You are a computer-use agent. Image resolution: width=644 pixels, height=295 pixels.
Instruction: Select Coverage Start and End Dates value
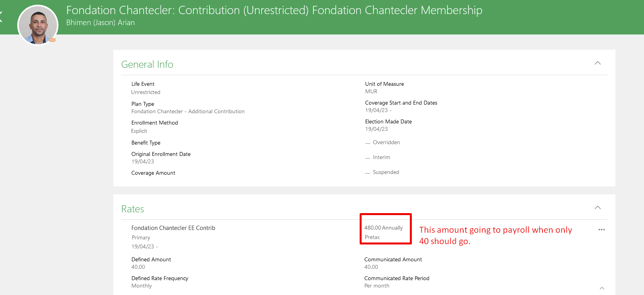378,110
